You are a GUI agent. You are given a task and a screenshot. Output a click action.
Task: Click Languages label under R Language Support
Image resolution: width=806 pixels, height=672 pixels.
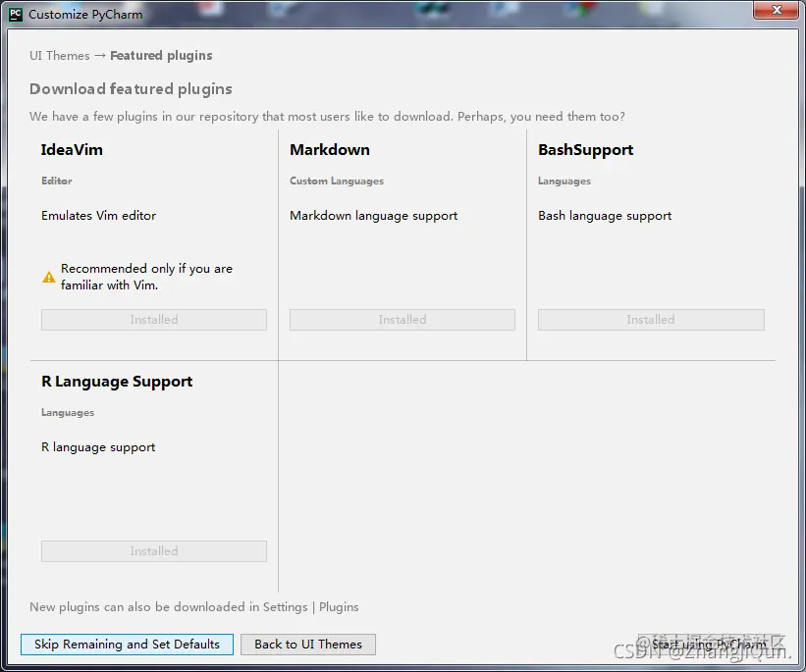click(x=68, y=413)
